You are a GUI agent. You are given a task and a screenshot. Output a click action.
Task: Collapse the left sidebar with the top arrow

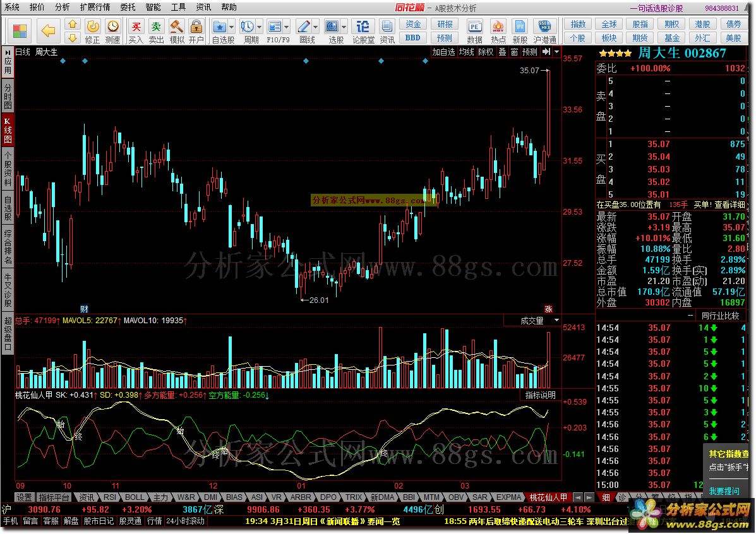pyautogui.click(x=7, y=52)
